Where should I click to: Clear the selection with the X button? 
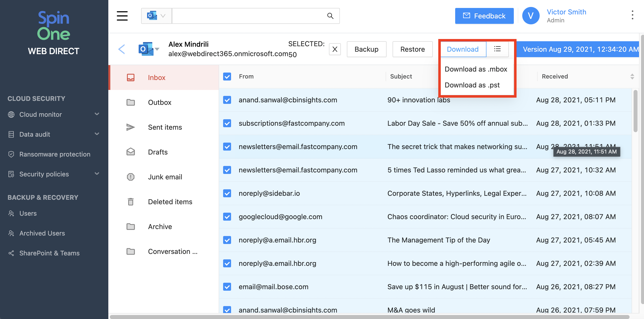[335, 49]
